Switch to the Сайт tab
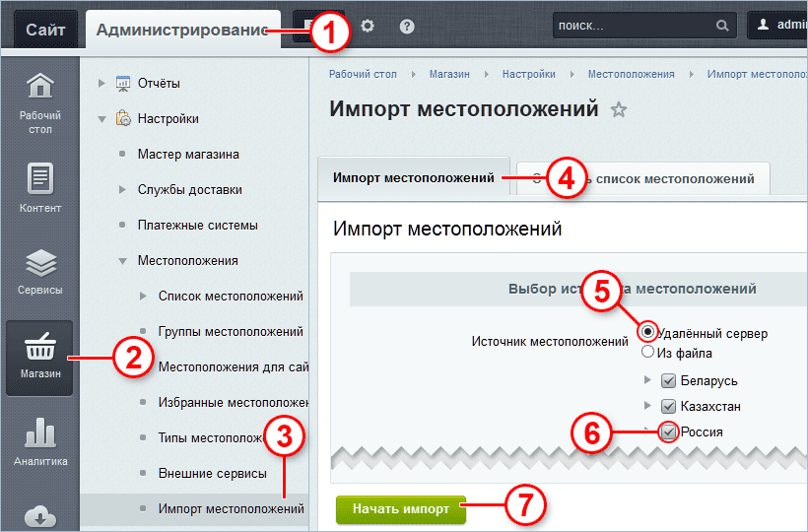 pos(46,30)
